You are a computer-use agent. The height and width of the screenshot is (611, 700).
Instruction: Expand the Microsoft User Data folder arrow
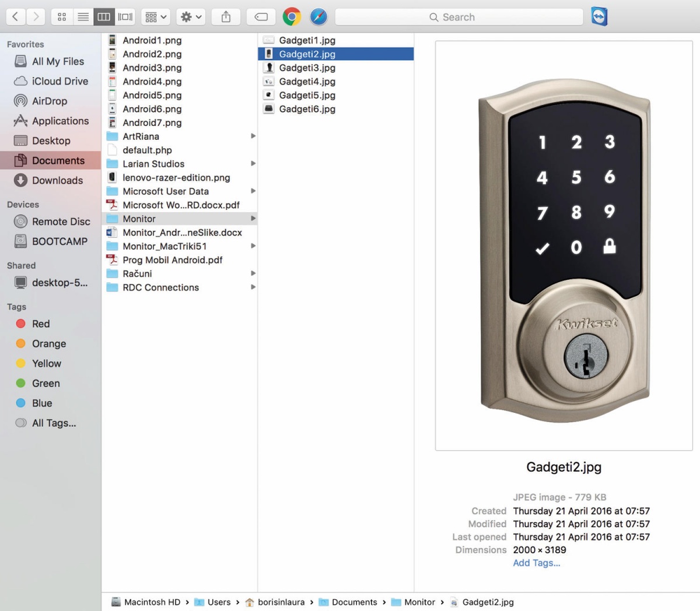(253, 191)
